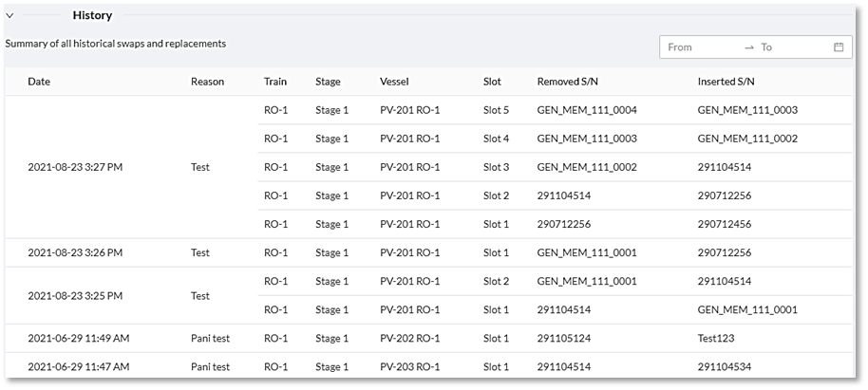
Task: Collapse the History section chevron
Action: [9, 16]
